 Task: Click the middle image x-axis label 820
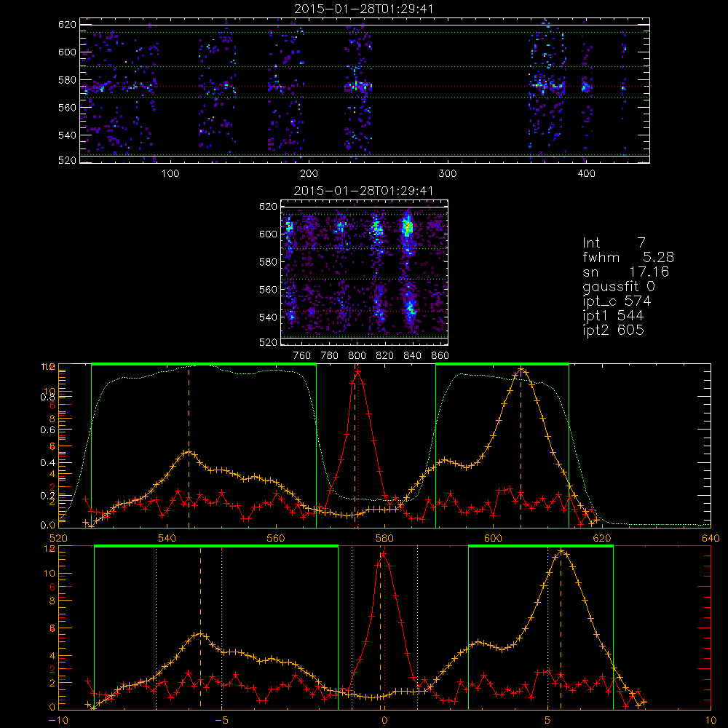click(x=385, y=356)
